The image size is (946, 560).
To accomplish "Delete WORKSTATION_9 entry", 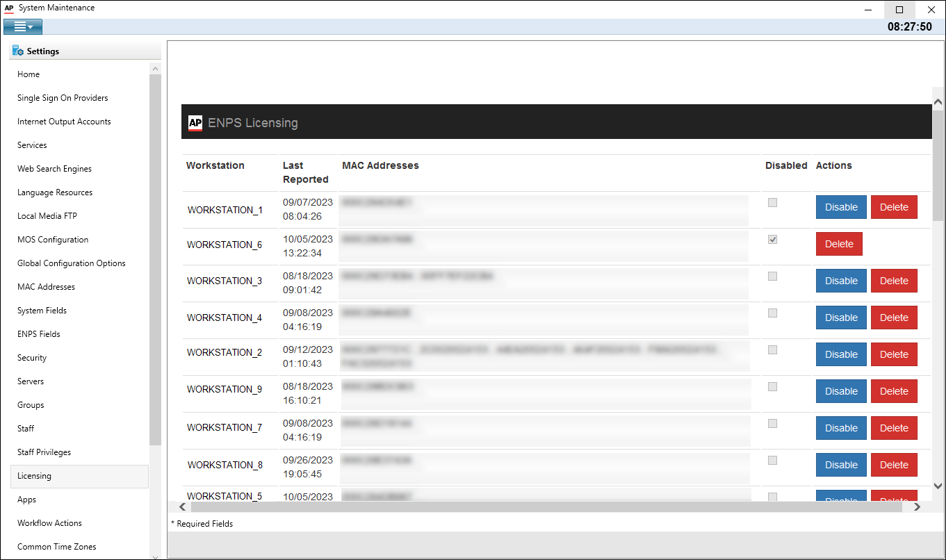I will pyautogui.click(x=894, y=391).
